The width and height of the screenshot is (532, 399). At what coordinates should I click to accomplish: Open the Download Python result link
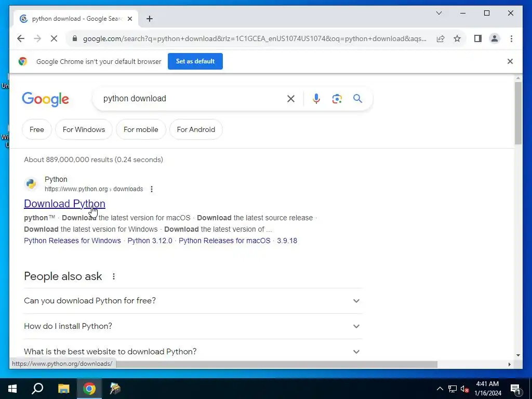click(64, 204)
